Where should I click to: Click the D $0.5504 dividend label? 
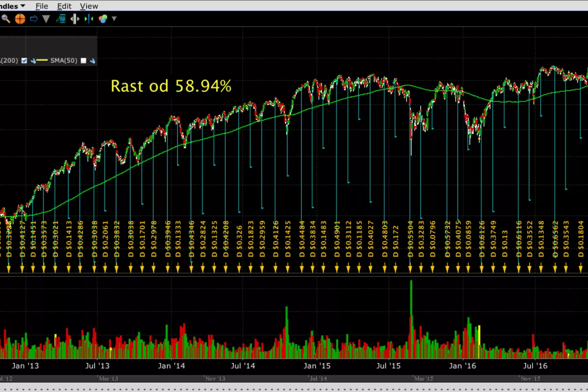click(410, 239)
